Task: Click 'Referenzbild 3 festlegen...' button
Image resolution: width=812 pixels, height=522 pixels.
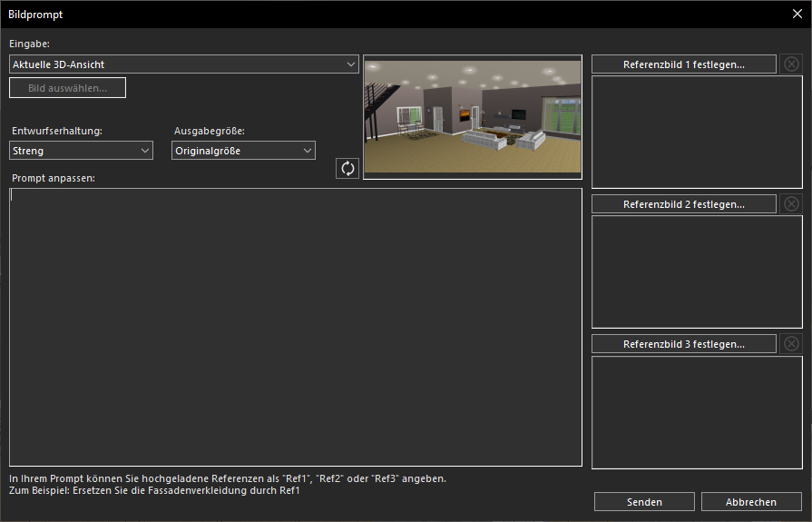Action: pyautogui.click(x=683, y=344)
